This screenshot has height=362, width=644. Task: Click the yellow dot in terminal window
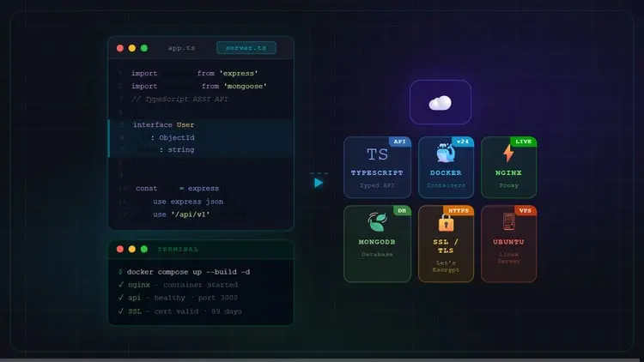point(132,249)
